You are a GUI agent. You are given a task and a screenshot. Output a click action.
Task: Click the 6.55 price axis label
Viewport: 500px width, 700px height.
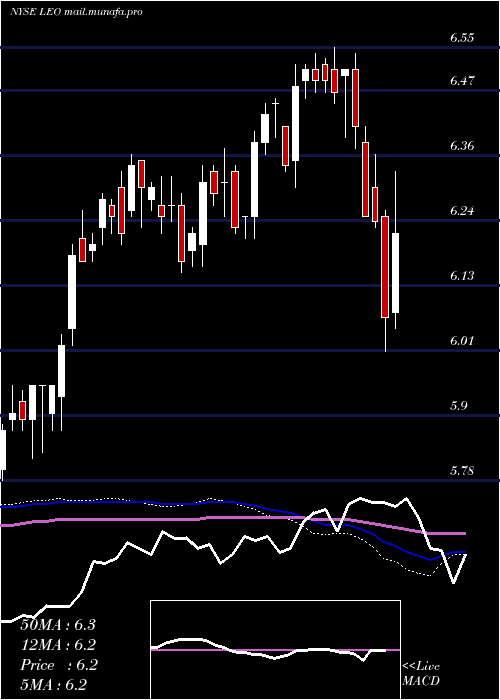coord(462,38)
